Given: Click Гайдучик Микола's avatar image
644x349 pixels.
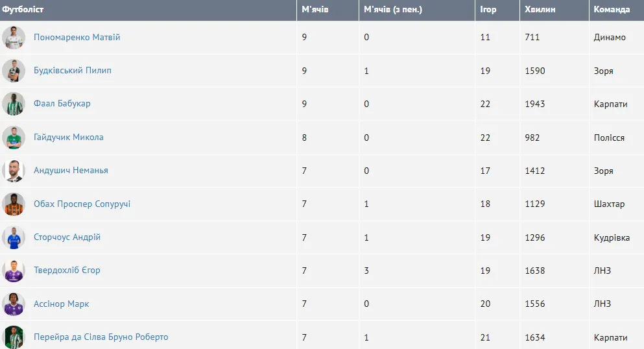Looking at the screenshot, I should click(13, 138).
